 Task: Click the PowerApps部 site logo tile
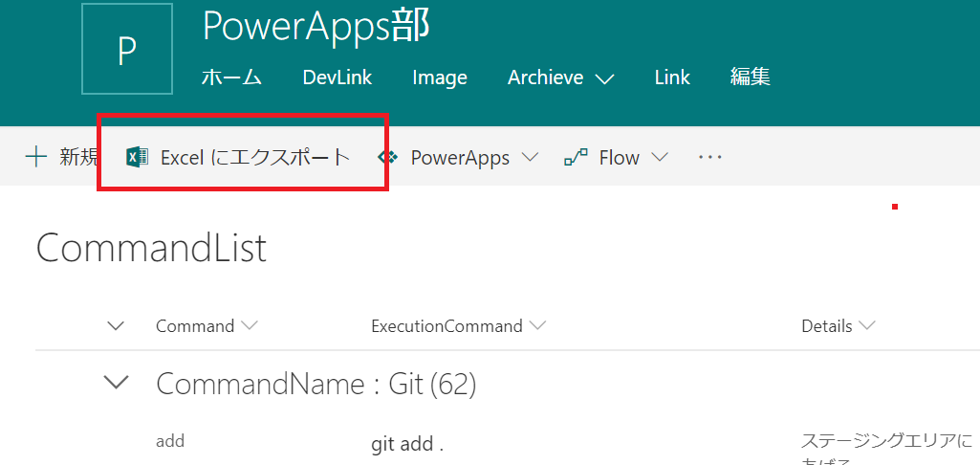127,49
